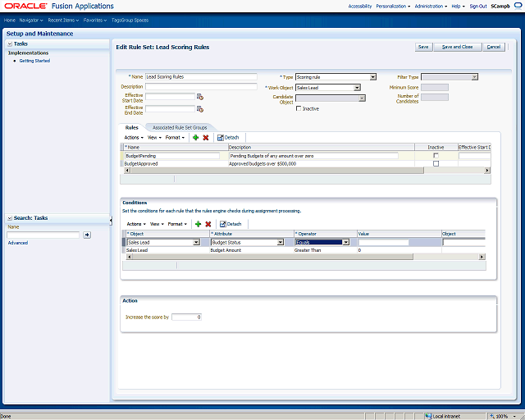Select the Budget Amount condition row
Image resolution: width=525 pixels, height=420 pixels.
tap(305, 250)
